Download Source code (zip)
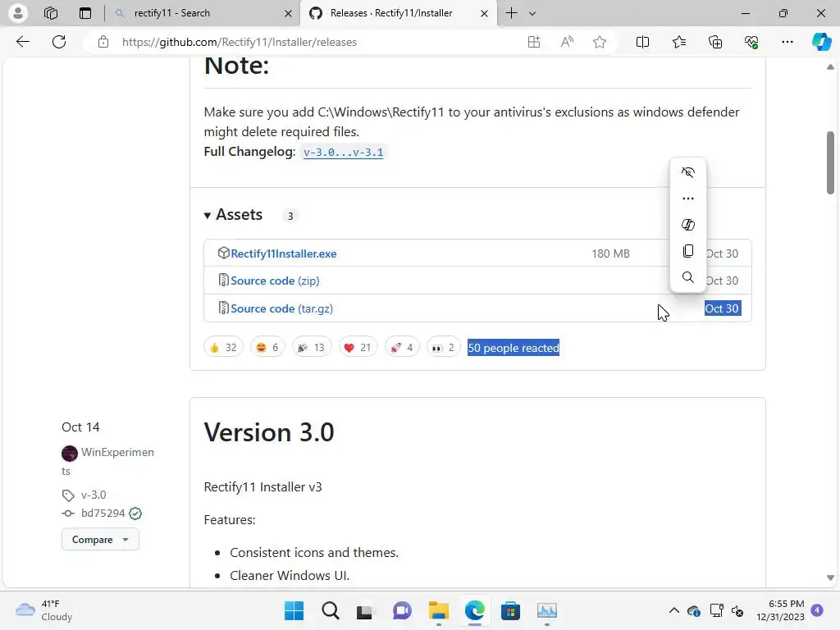The height and width of the screenshot is (630, 840). [275, 281]
